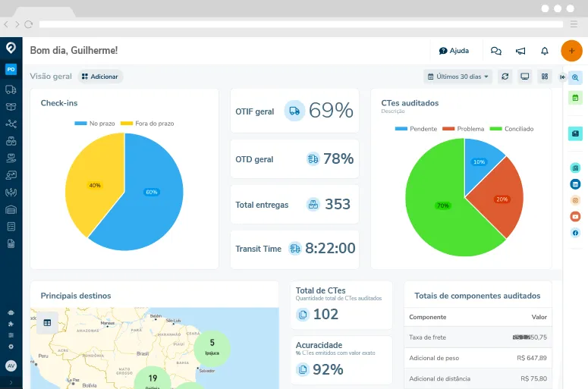Open the chat conversations icon

point(495,51)
